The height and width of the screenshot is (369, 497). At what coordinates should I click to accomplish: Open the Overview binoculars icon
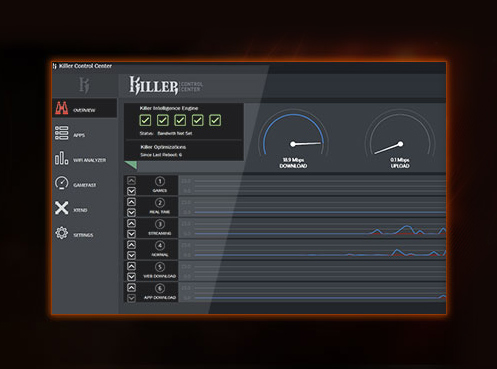[x=62, y=108]
